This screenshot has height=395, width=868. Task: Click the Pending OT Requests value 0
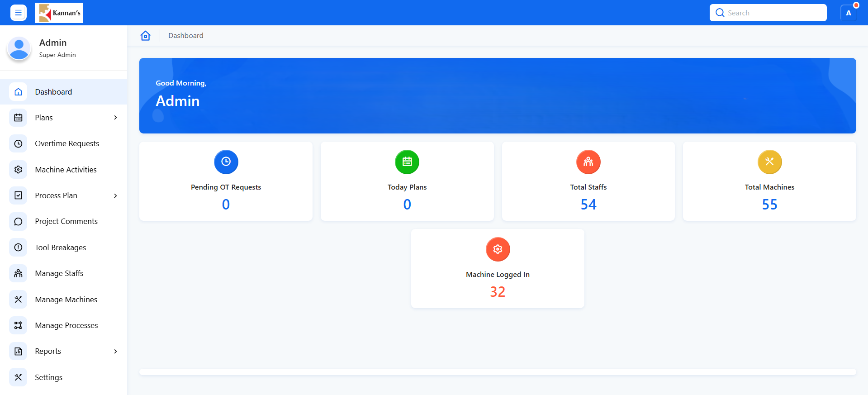pyautogui.click(x=226, y=205)
